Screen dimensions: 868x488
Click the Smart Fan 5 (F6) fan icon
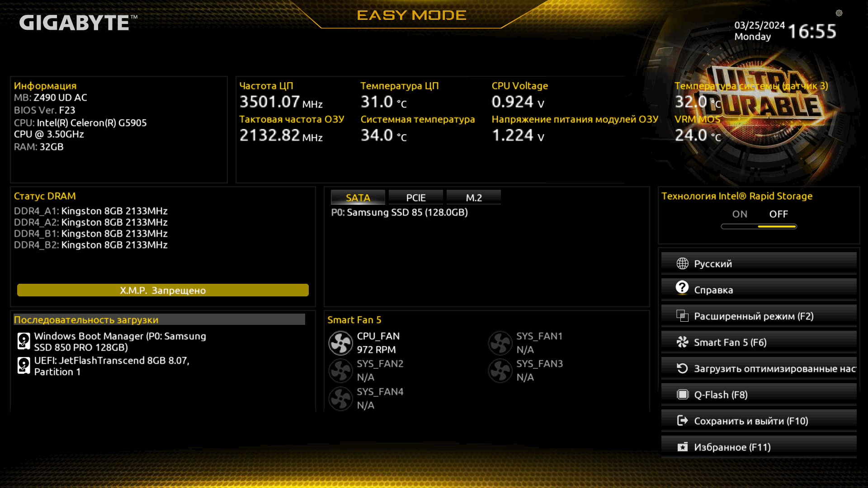(x=682, y=342)
